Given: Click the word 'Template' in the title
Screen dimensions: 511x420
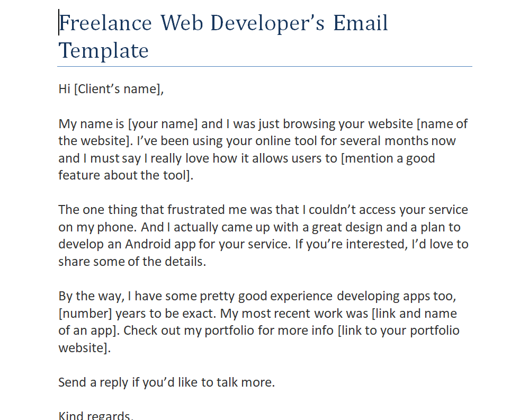Looking at the screenshot, I should click(x=104, y=50).
